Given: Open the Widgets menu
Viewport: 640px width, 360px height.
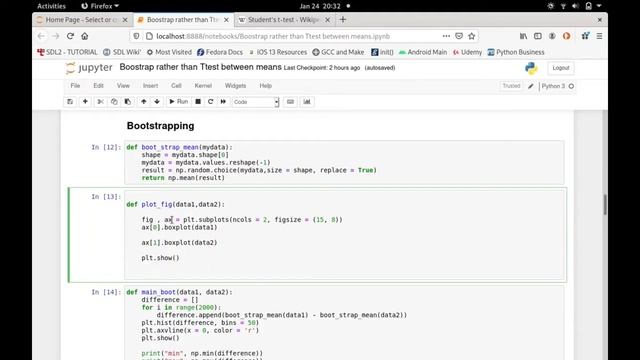Looking at the screenshot, I should click(x=236, y=86).
